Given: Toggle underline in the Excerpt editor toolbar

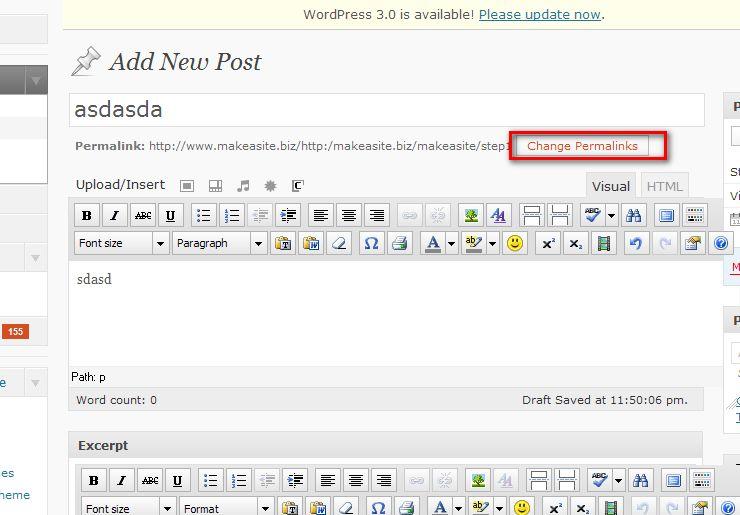Looking at the screenshot, I should (176, 480).
